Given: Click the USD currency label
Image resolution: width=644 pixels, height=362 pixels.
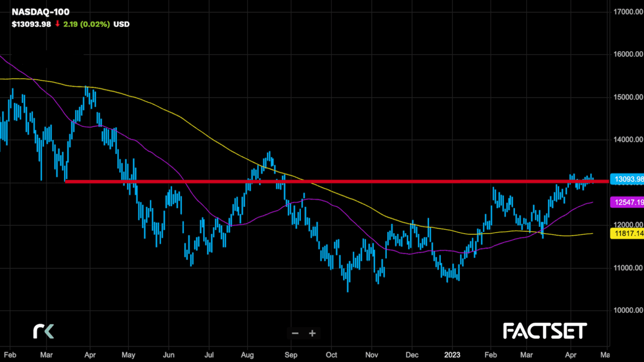Looking at the screenshot, I should tap(121, 24).
